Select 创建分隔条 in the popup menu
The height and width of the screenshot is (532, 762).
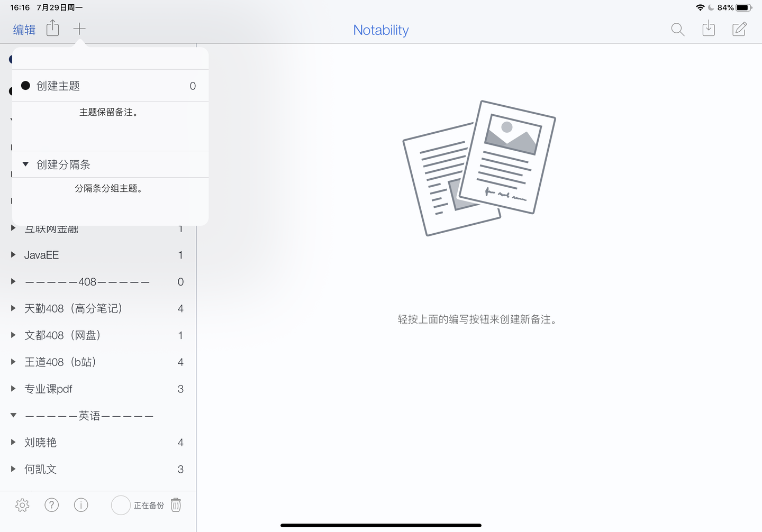110,164
